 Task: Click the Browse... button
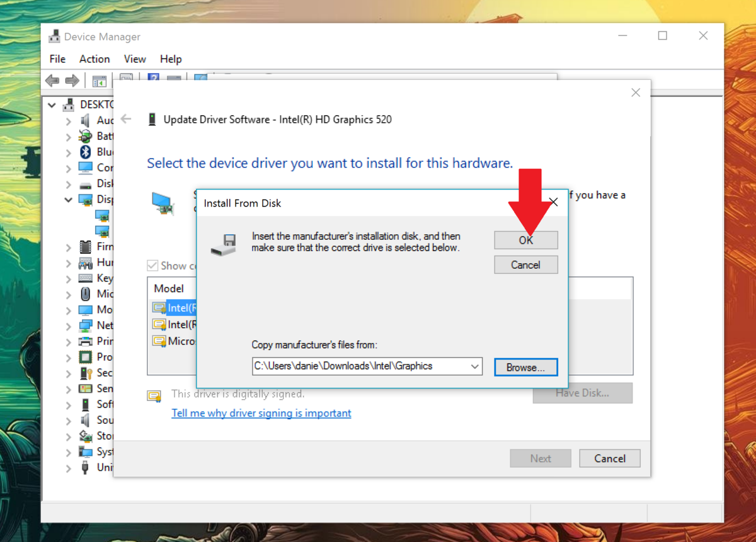(x=526, y=367)
